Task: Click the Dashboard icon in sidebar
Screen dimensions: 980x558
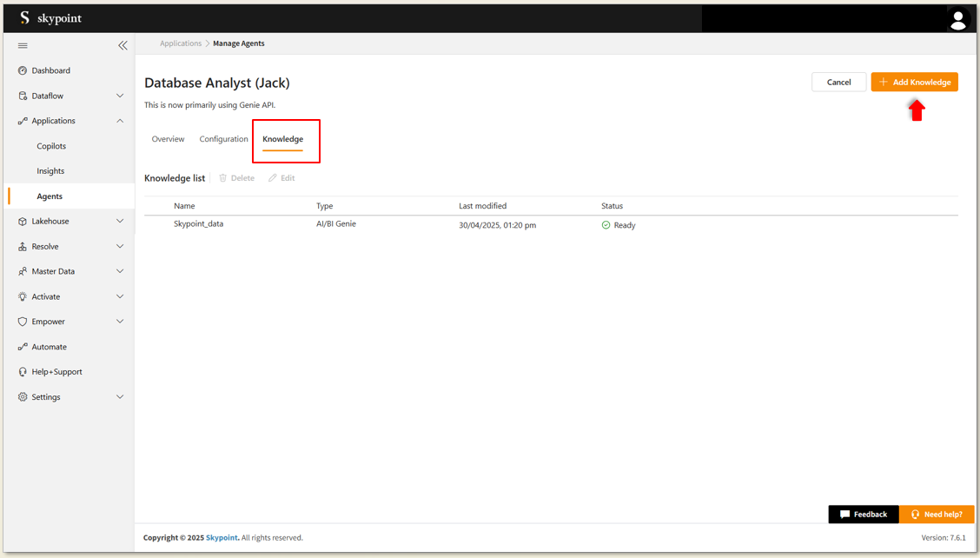Action: [x=23, y=70]
